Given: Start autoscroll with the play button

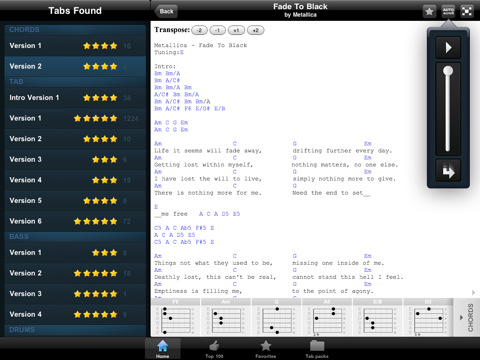Looking at the screenshot, I should 448,48.
